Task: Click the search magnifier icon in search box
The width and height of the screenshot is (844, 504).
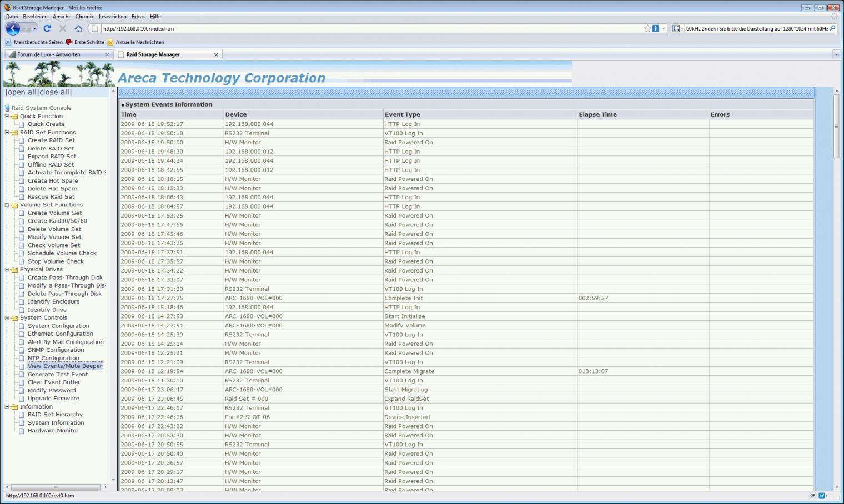Action: pyautogui.click(x=832, y=28)
